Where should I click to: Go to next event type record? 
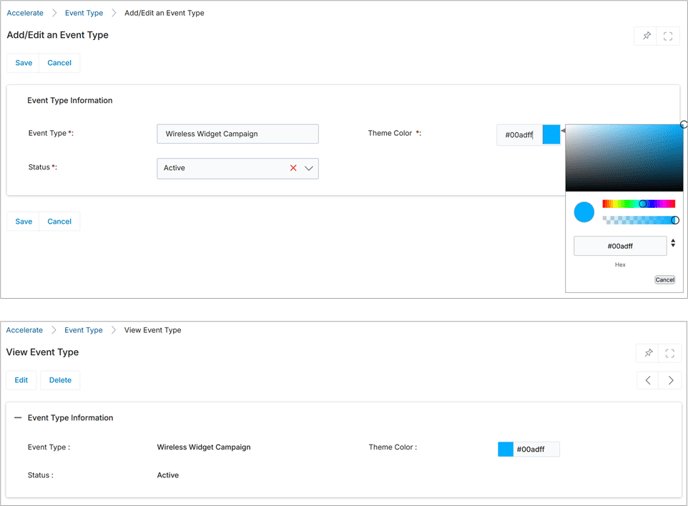670,380
